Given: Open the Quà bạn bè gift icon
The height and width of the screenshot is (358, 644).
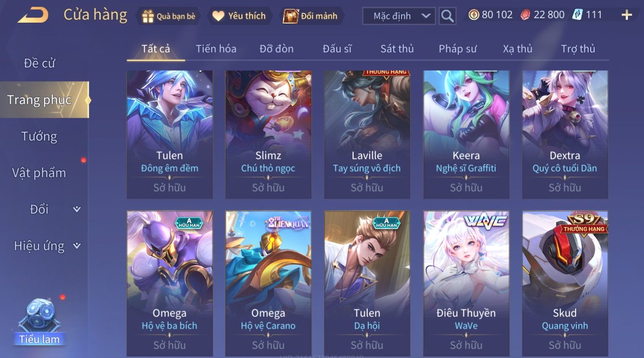Looking at the screenshot, I should (x=148, y=16).
